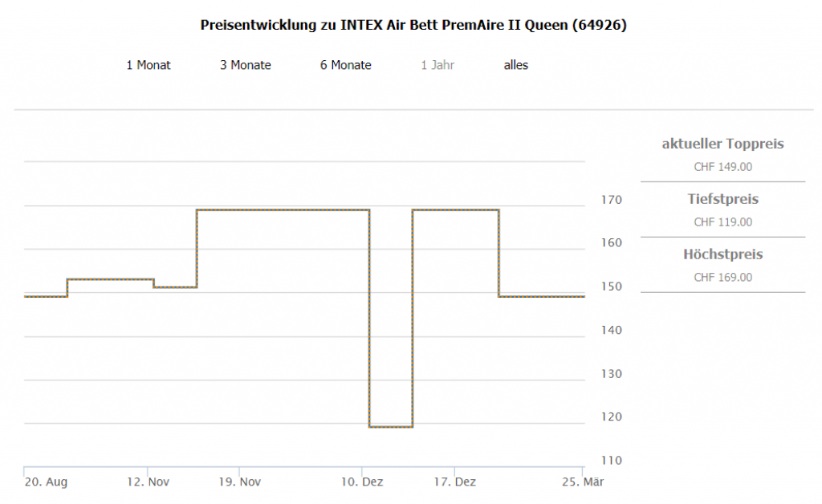
Task: Click the '12. Nov' date axis label
Action: coord(149,482)
